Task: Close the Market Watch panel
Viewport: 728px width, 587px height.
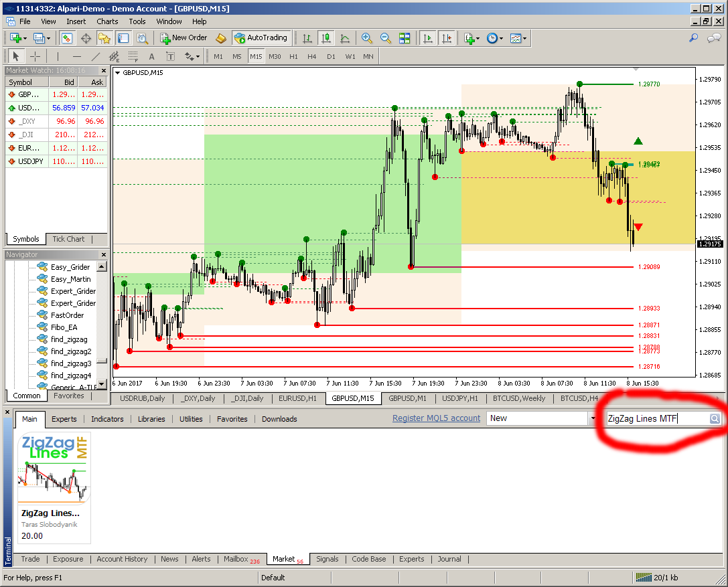Action: click(104, 70)
